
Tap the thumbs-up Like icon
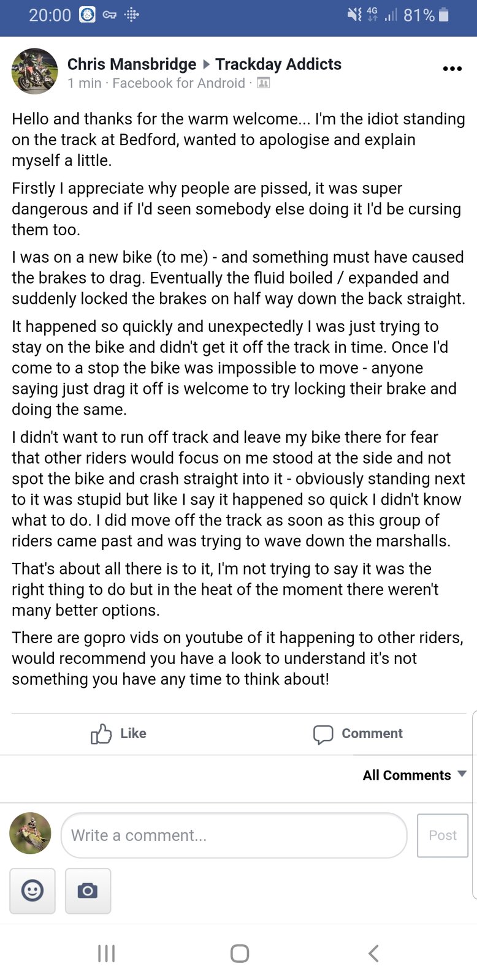[x=101, y=734]
